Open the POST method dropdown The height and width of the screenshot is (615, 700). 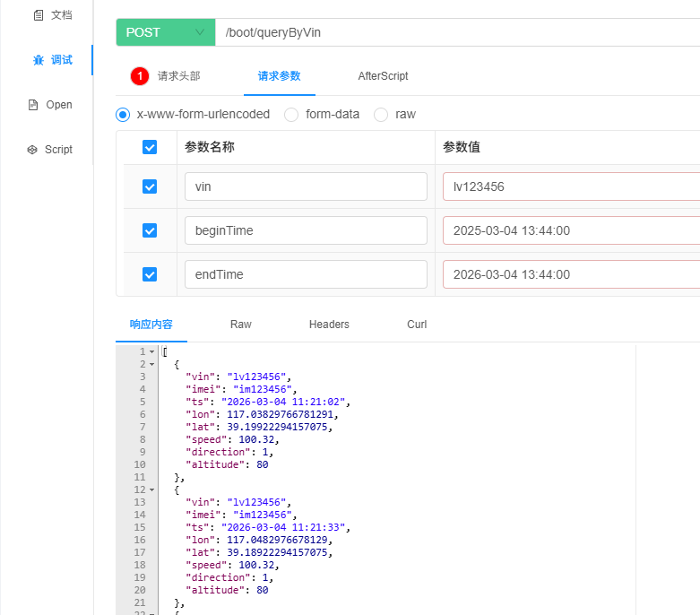(x=166, y=32)
